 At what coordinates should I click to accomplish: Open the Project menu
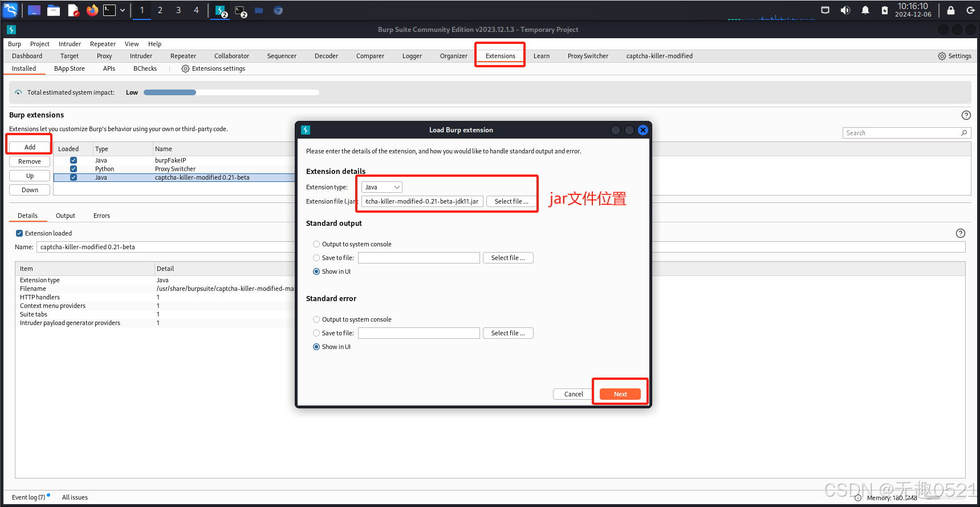[x=40, y=44]
